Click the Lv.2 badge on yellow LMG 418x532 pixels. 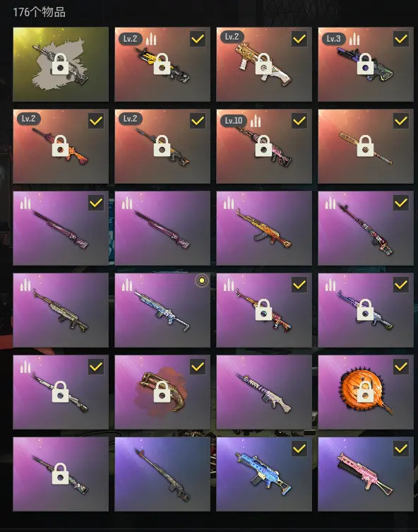coord(130,39)
